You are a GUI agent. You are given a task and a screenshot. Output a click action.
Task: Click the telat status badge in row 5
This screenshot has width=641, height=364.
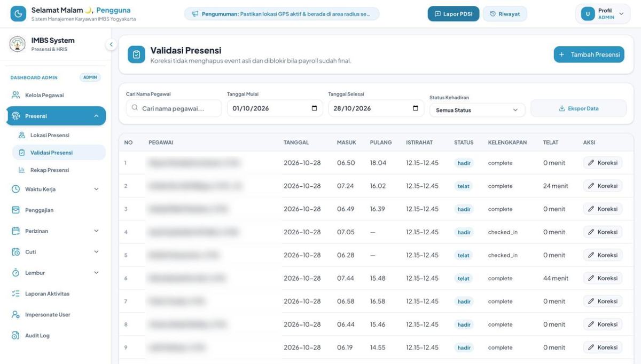point(463,255)
